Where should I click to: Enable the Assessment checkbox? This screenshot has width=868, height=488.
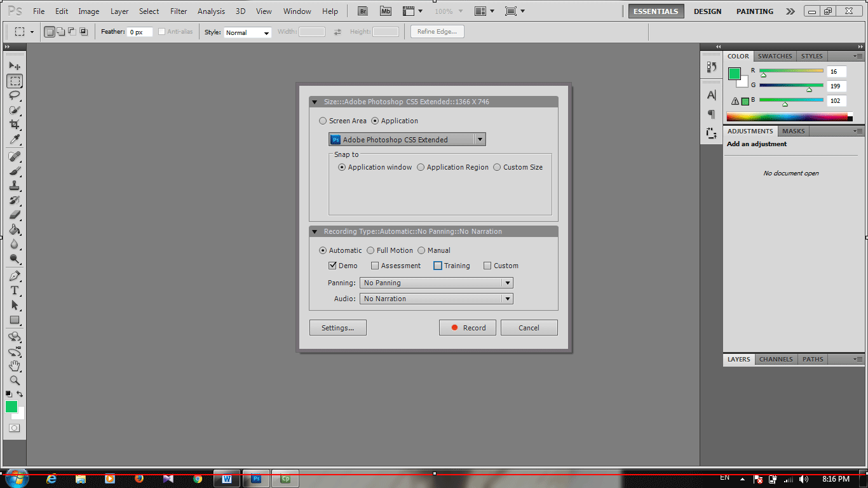(x=375, y=266)
